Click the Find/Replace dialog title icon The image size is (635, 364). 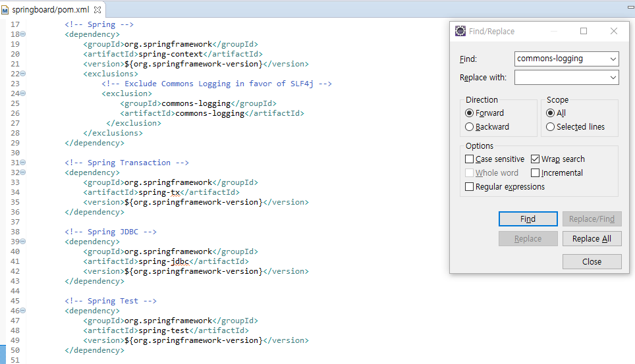pos(460,31)
